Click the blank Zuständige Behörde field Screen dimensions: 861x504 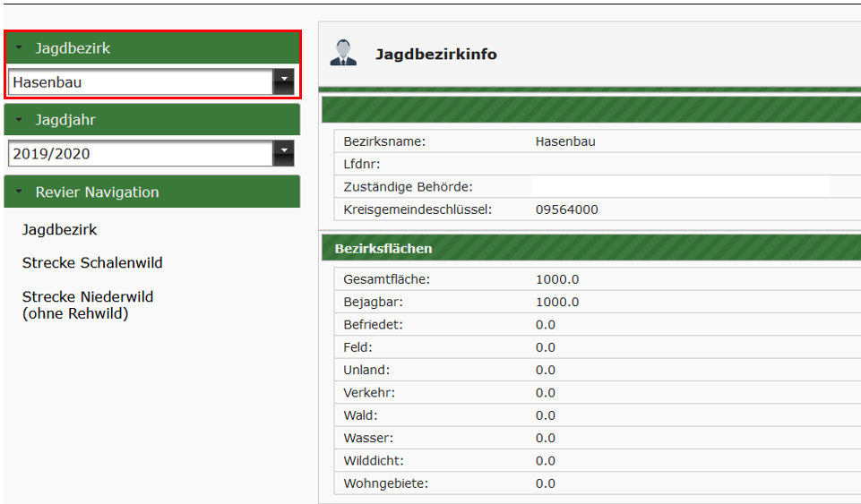[679, 187]
